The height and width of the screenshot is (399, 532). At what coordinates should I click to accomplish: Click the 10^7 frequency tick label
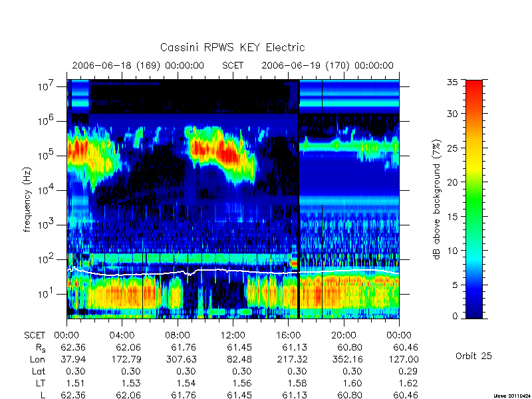47,86
